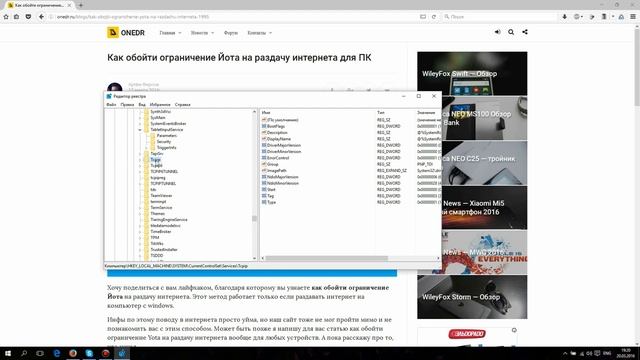
Task: Click the Firefox search box
Action: click(x=500, y=17)
